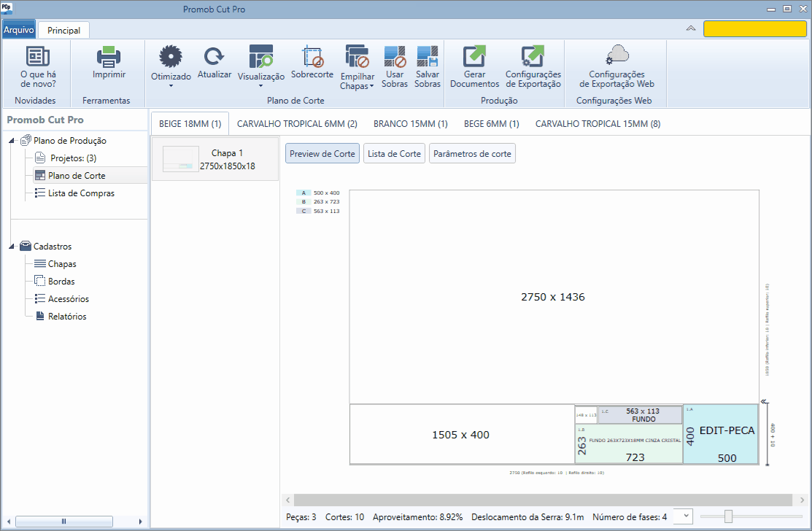Click the Salvar Sobras icon
The height and width of the screenshot is (531, 812).
(x=428, y=56)
